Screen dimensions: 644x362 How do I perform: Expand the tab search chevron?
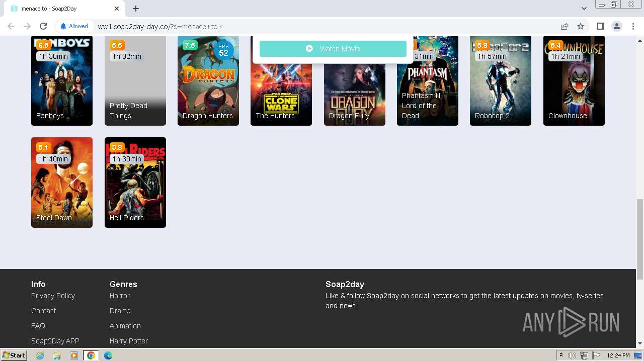[584, 9]
